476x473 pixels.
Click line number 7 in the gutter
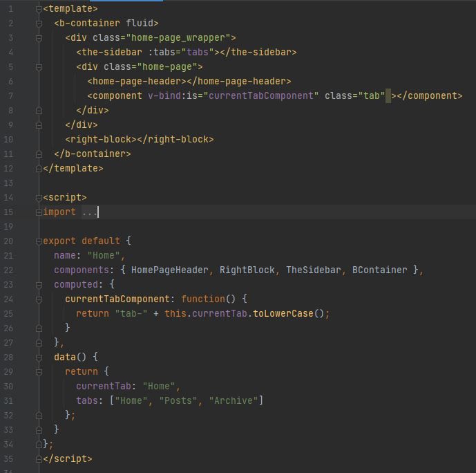point(10,96)
